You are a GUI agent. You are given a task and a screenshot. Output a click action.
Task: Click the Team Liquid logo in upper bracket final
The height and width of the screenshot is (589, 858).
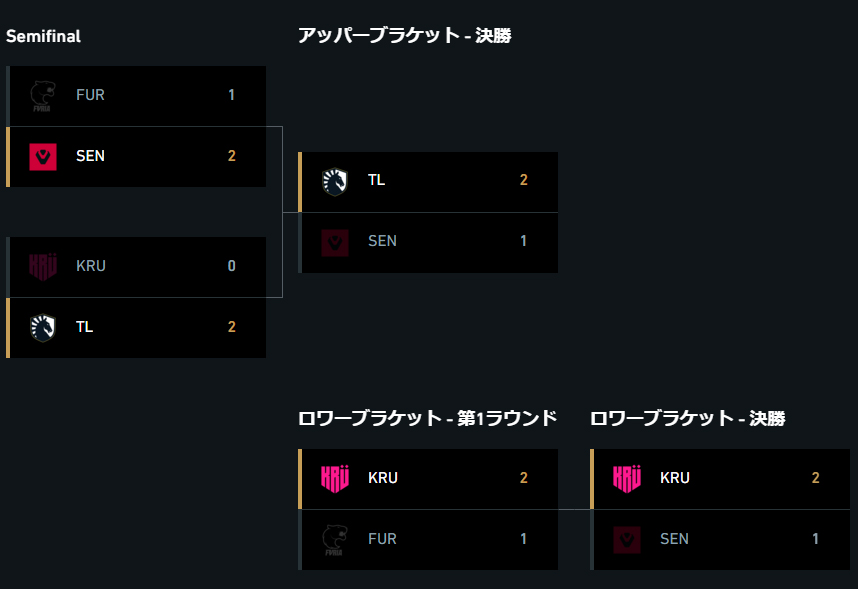pos(335,181)
